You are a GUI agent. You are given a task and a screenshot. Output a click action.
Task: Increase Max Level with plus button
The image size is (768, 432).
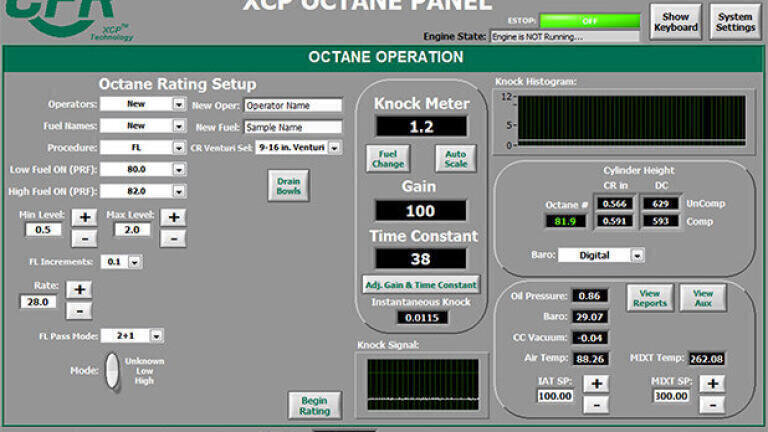point(173,217)
